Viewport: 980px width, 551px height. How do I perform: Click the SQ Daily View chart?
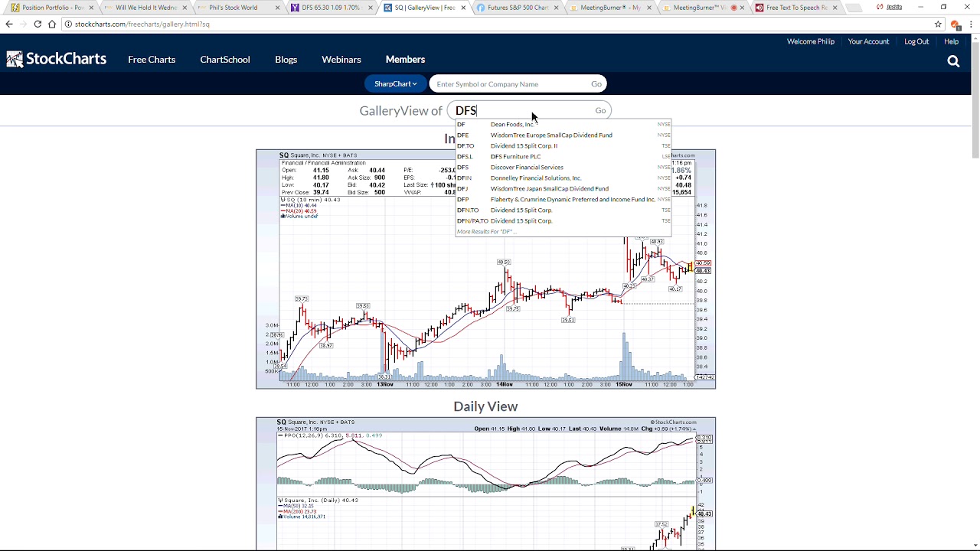point(485,484)
